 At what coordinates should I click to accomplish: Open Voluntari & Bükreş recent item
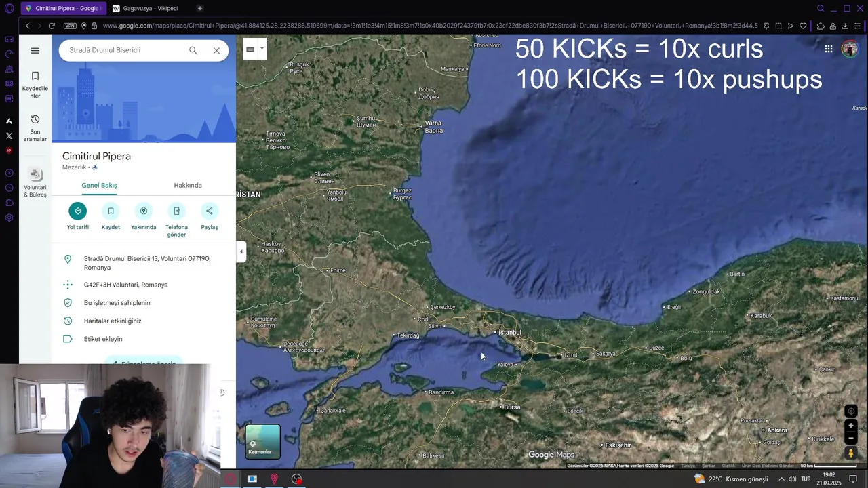tap(35, 183)
